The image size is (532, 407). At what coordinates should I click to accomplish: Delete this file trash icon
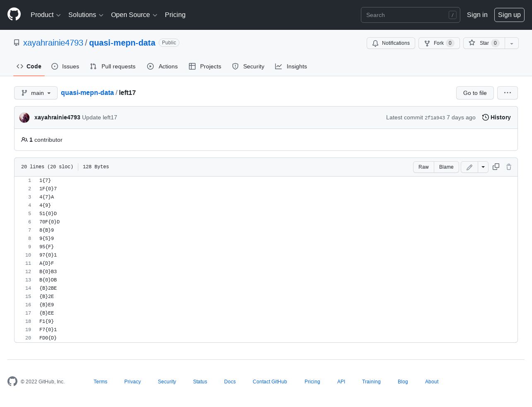pyautogui.click(x=509, y=167)
